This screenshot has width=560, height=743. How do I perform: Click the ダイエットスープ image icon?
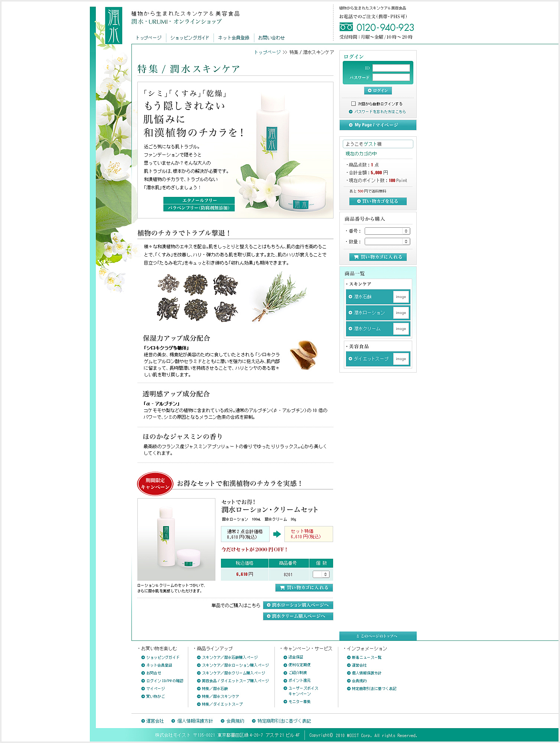tap(401, 359)
